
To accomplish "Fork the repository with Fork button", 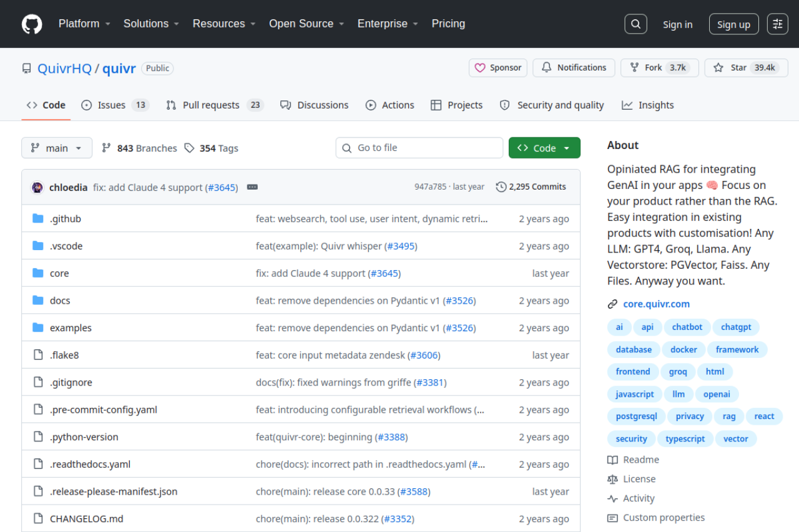I will [x=660, y=67].
